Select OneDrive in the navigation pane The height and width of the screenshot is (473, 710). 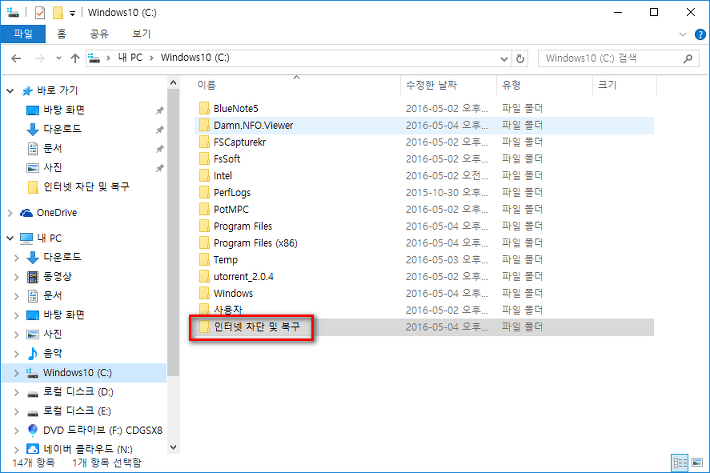[x=57, y=213]
